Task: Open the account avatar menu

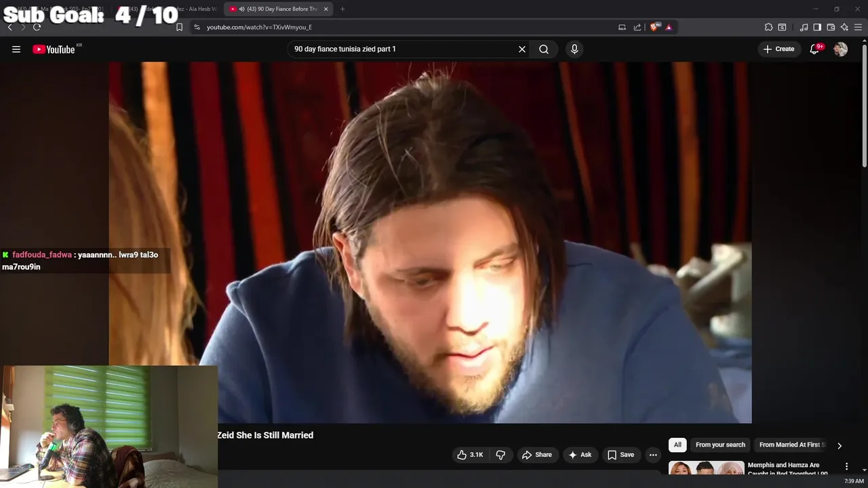Action: click(840, 49)
